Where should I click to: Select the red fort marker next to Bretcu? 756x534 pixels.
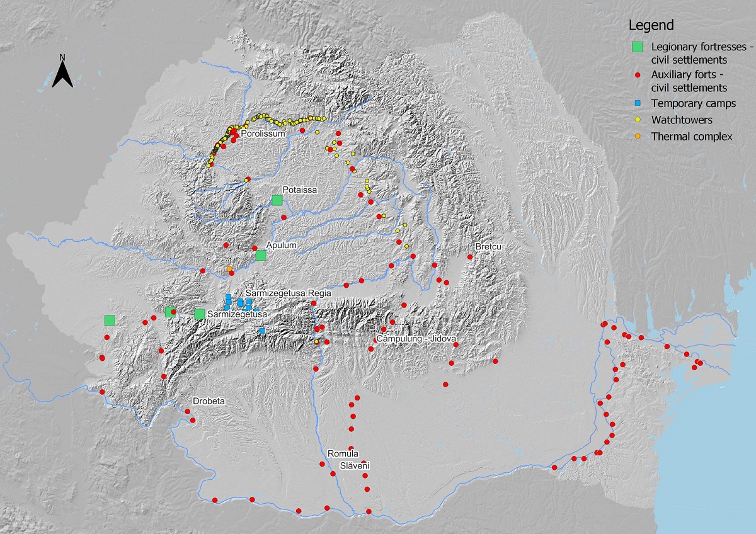pos(470,257)
